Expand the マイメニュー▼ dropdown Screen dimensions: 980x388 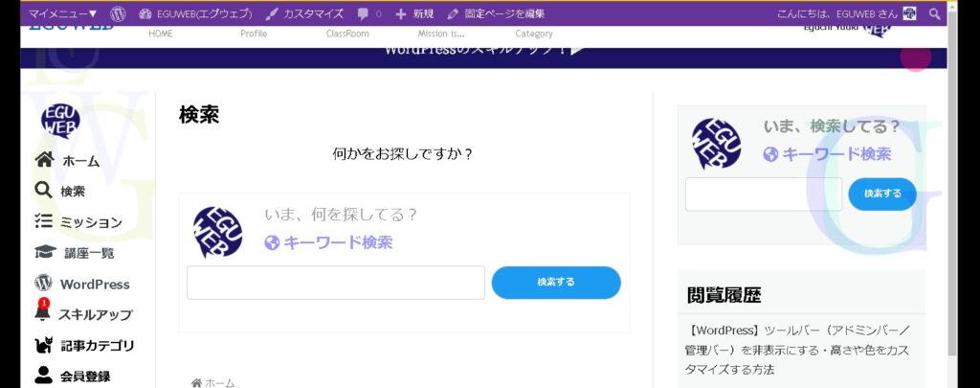(x=62, y=13)
